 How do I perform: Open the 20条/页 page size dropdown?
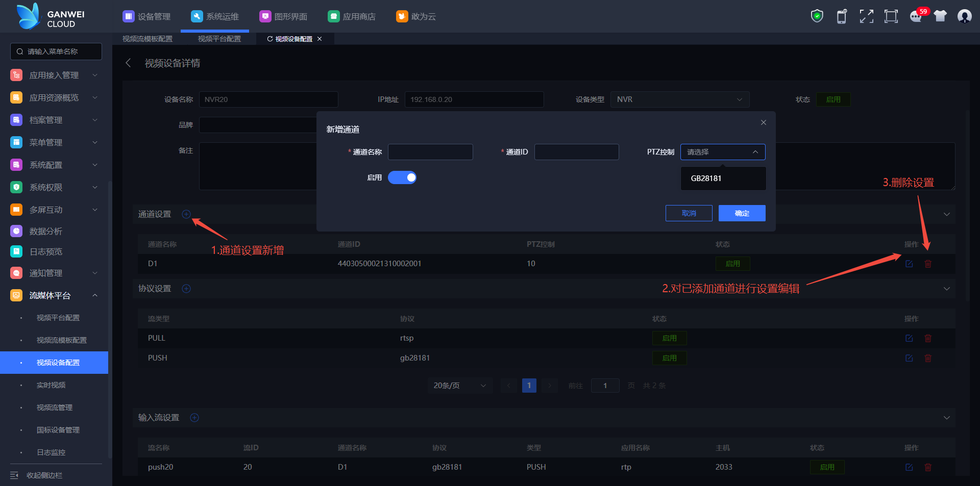click(459, 386)
